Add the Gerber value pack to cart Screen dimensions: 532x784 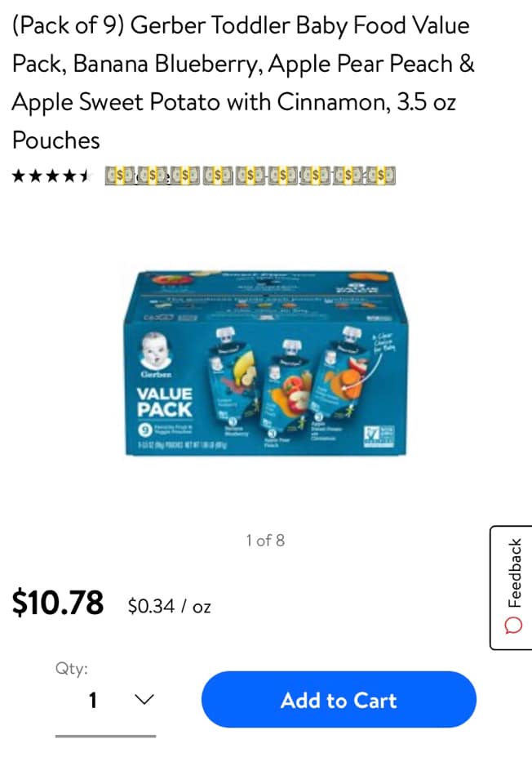[x=339, y=700]
